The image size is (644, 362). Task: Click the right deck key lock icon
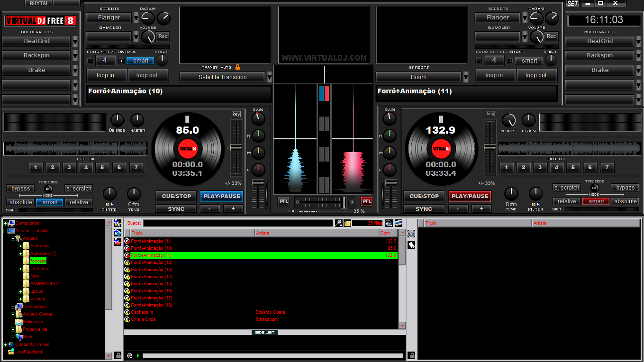[490, 114]
